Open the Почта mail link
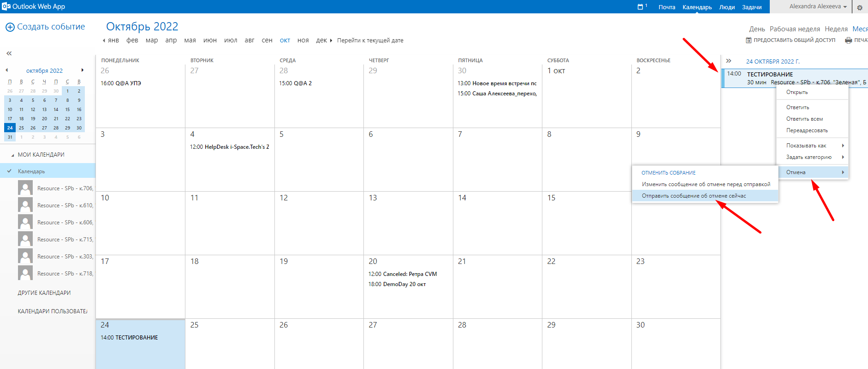 (666, 7)
